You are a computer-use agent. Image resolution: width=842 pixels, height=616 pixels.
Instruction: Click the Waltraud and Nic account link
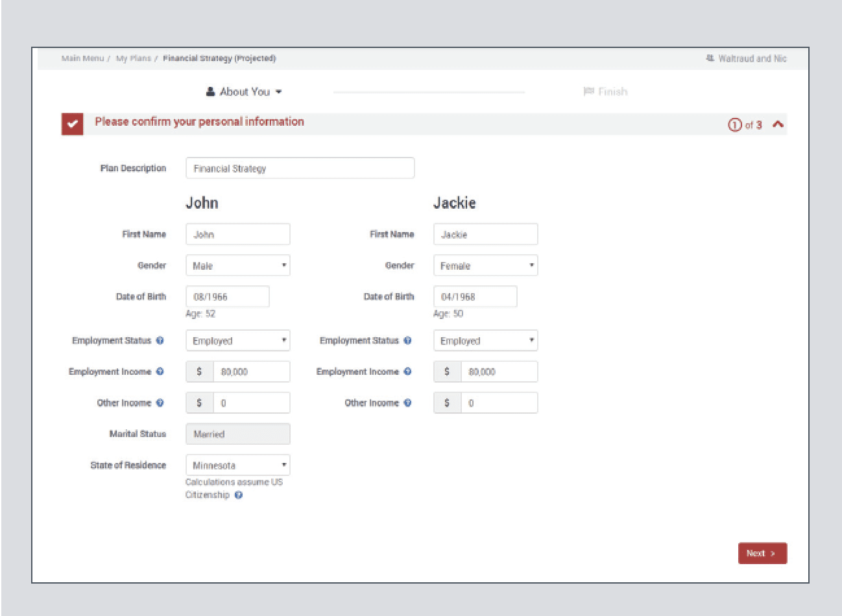[752, 58]
